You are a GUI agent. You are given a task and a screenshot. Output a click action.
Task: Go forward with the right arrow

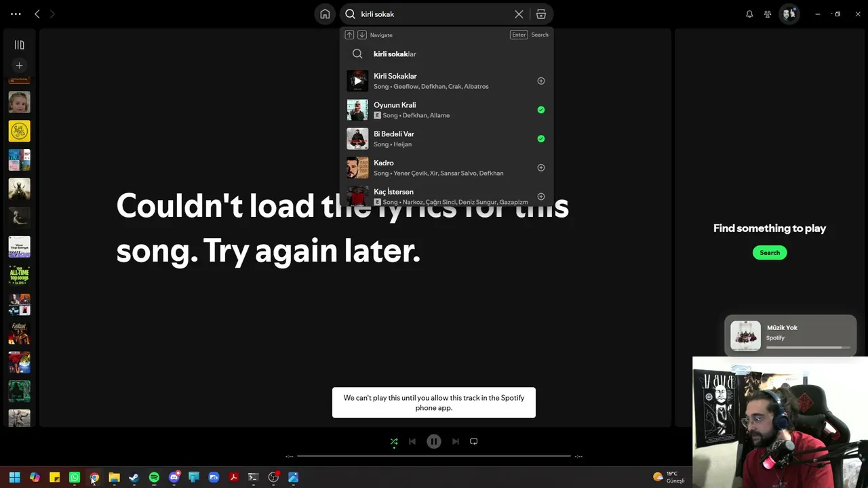click(x=52, y=14)
